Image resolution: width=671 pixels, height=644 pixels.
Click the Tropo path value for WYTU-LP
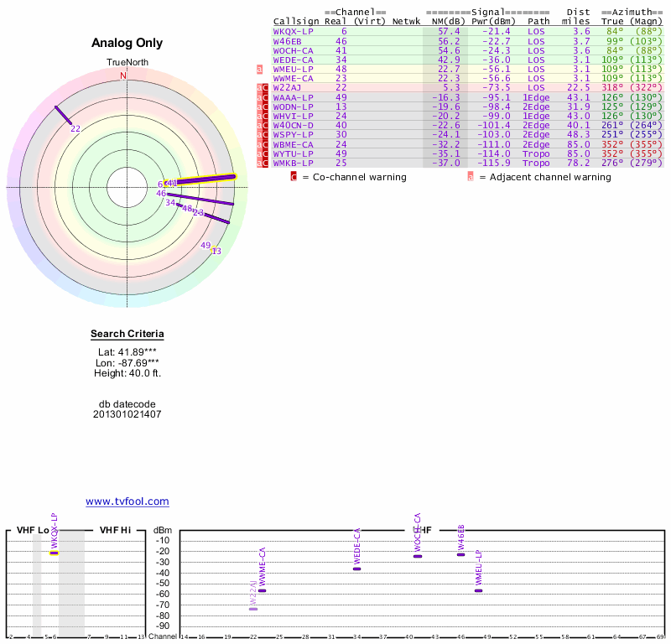(536, 153)
